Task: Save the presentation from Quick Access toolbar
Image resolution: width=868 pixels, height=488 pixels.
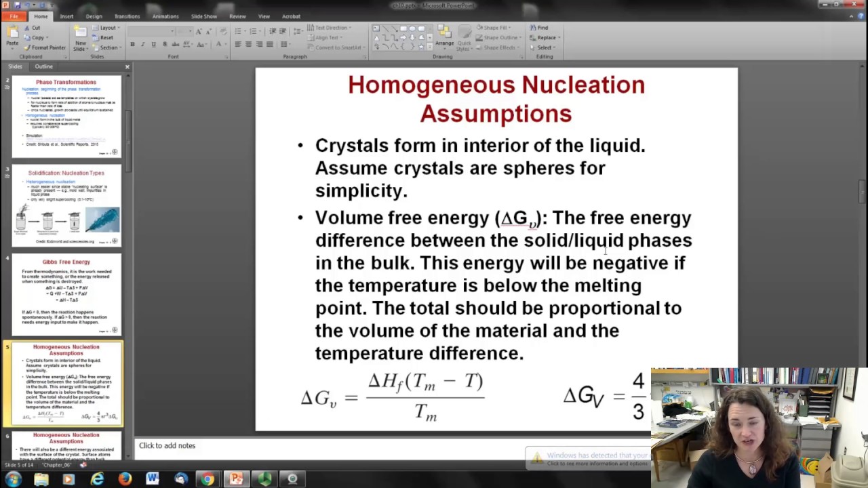Action: 17,5
